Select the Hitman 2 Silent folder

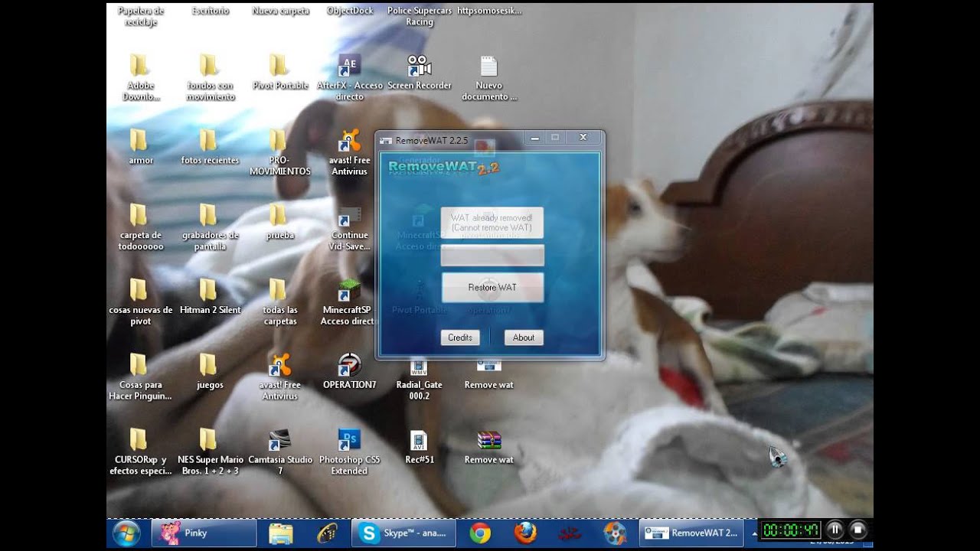[208, 290]
